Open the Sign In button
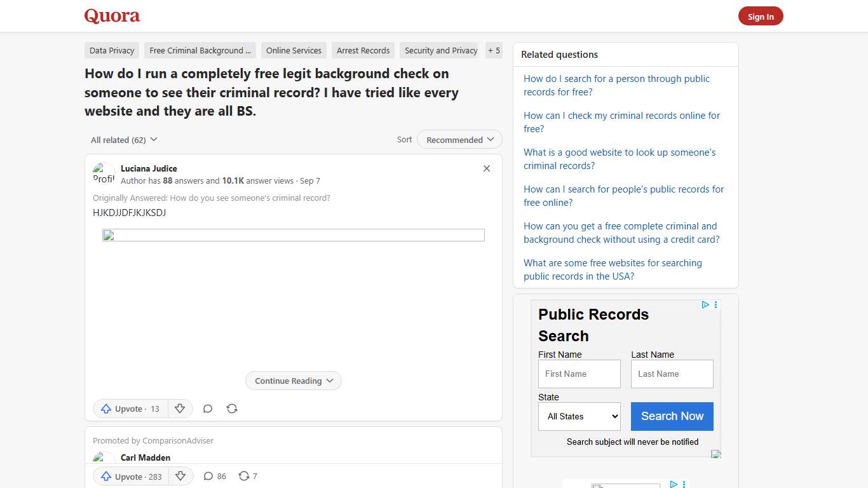This screenshot has width=868, height=488. [761, 16]
